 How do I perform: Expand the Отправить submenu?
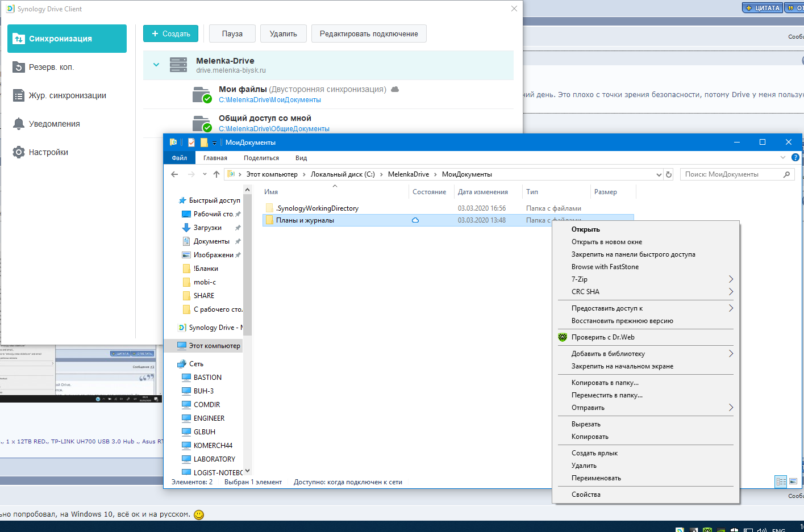[731, 408]
